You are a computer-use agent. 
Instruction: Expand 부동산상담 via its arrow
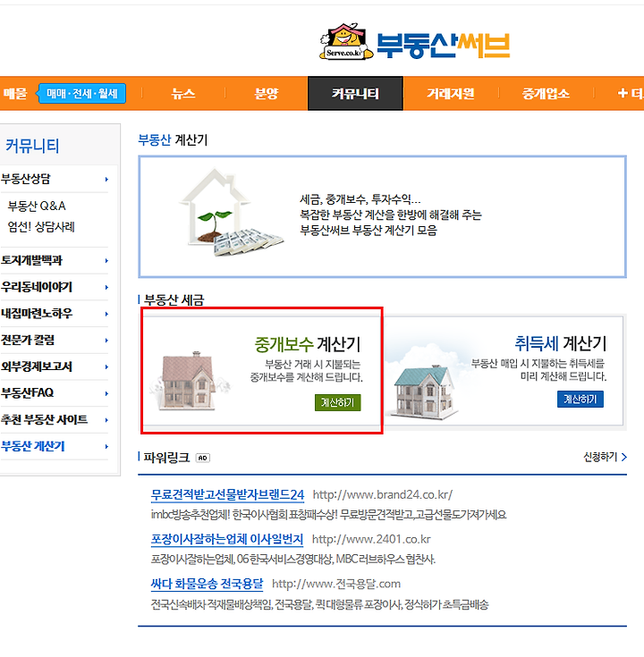tap(107, 180)
